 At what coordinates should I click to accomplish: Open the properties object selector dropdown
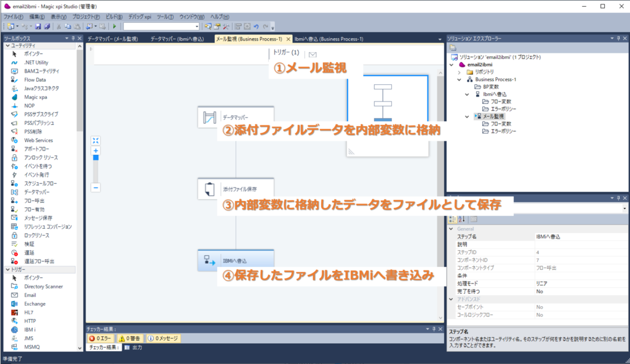point(624,208)
